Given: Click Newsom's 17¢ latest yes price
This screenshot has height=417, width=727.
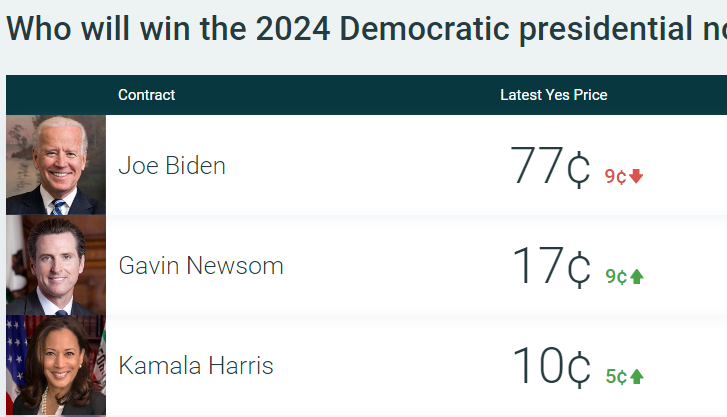Looking at the screenshot, I should click(x=550, y=267).
